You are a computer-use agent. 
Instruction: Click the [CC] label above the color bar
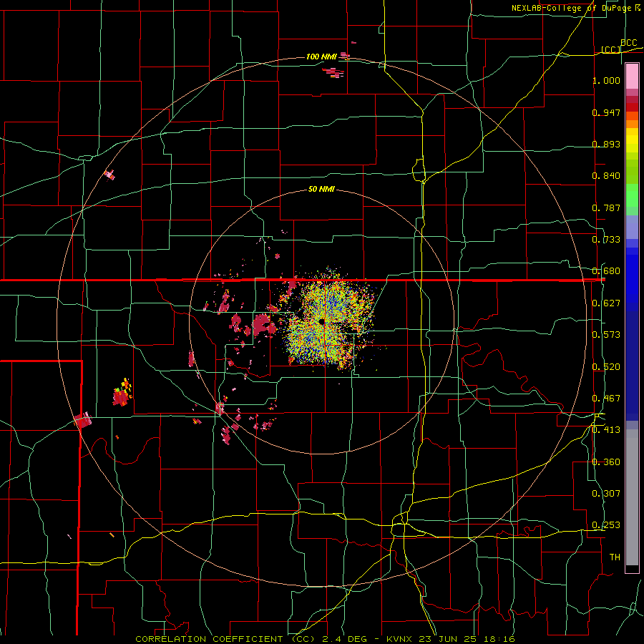click(x=611, y=49)
